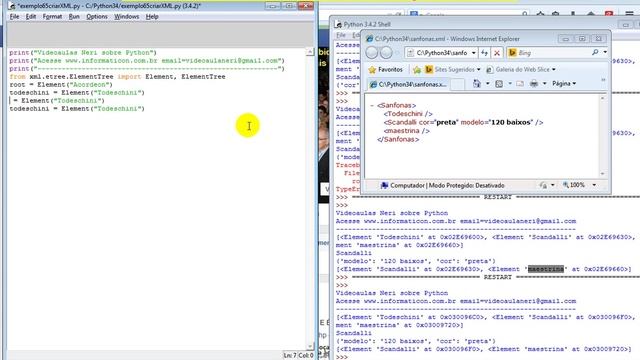The height and width of the screenshot is (360, 640).
Task: Click the IE page scrollbar down arrow
Action: (x=602, y=174)
